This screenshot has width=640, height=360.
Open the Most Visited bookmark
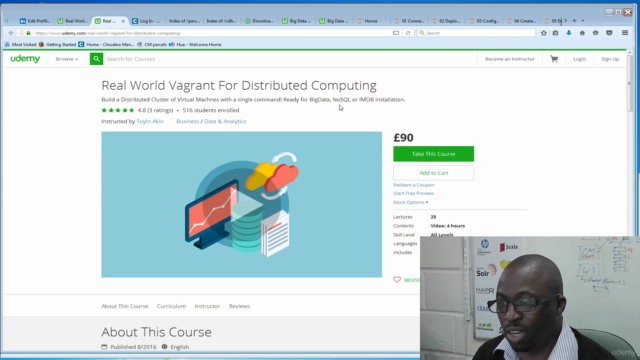click(20, 44)
